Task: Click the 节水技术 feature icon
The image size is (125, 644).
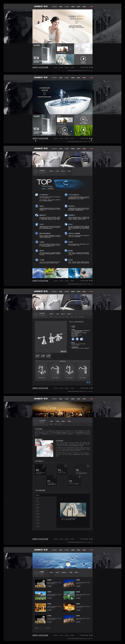Action: pyautogui.click(x=37, y=224)
